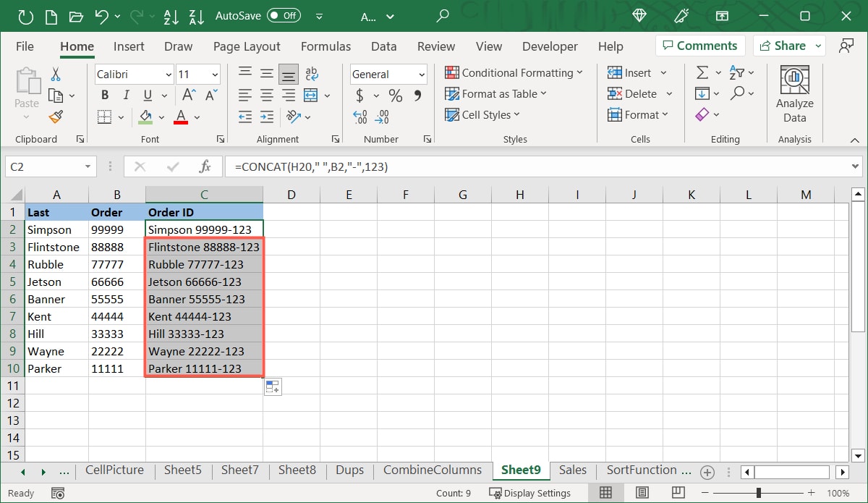Apply the Percent Style number format
This screenshot has width=868, height=503.
(395, 95)
